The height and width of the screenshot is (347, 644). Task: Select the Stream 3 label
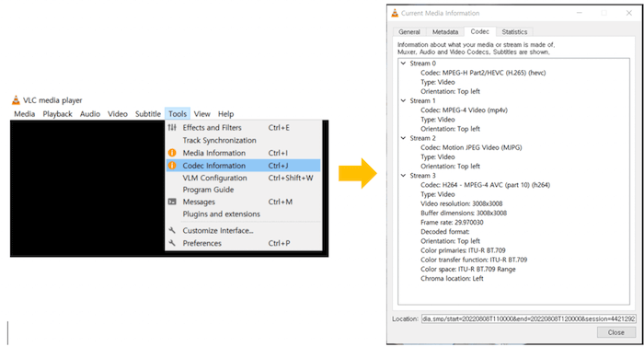422,176
